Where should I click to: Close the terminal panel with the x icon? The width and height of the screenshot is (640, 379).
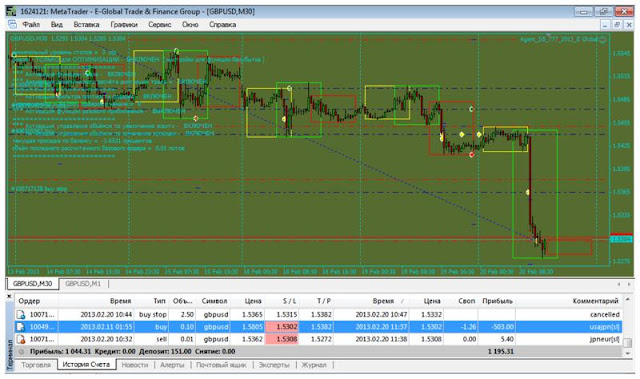tap(10, 297)
